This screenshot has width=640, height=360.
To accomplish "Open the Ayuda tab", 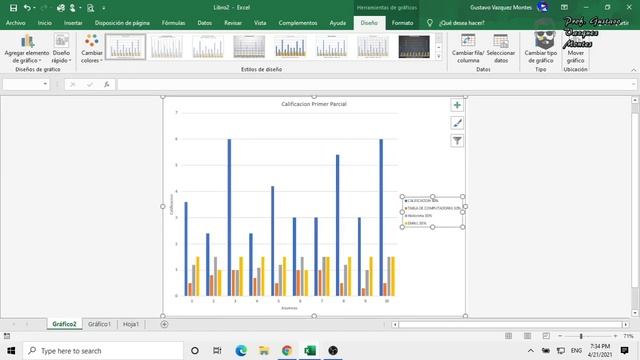I will pyautogui.click(x=338, y=23).
